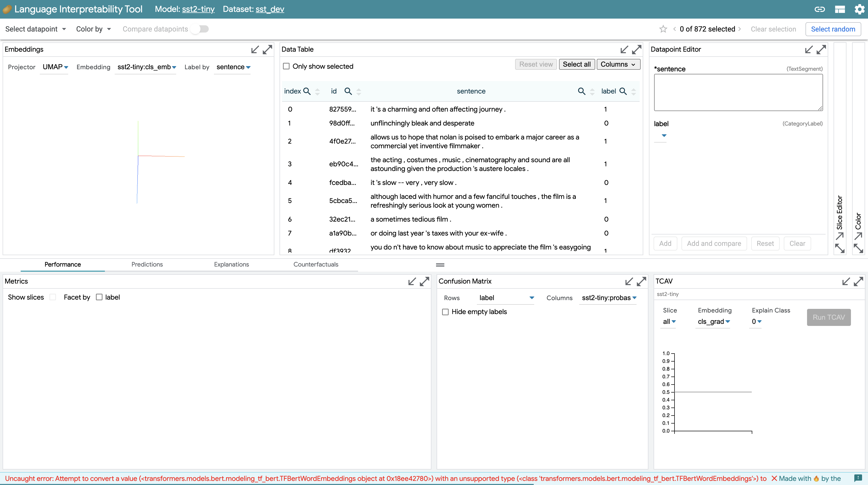Open the search icon in the sentence column

coord(582,91)
